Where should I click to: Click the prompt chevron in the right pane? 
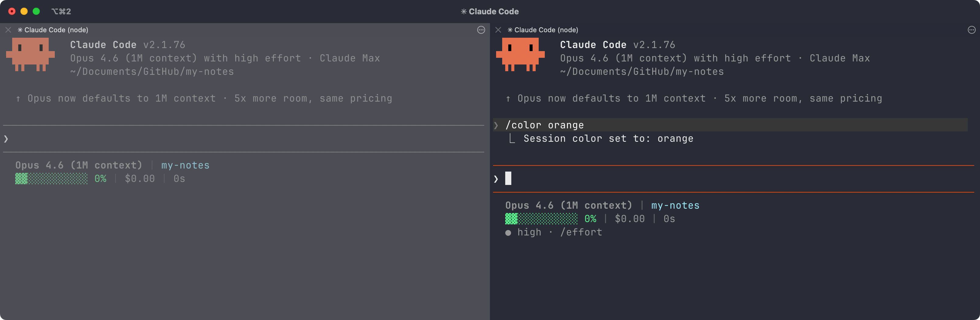[x=495, y=179]
